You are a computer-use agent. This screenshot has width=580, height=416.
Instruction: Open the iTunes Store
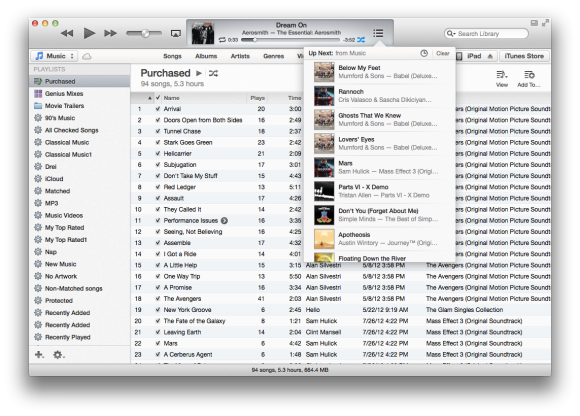click(x=524, y=56)
